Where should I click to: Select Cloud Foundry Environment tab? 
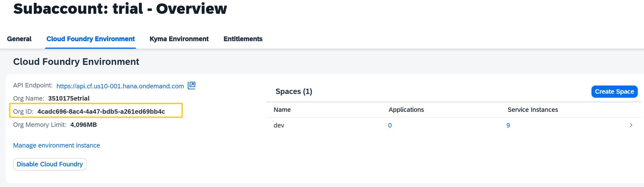91,39
